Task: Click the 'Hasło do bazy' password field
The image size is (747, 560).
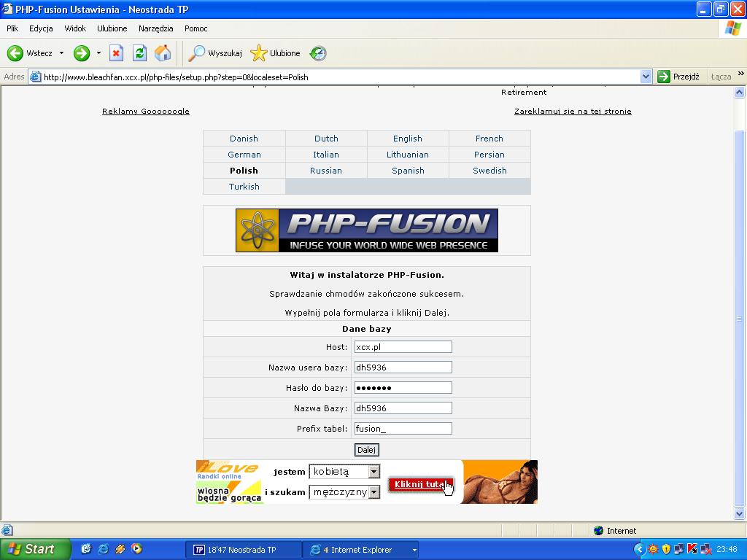Action: [403, 388]
